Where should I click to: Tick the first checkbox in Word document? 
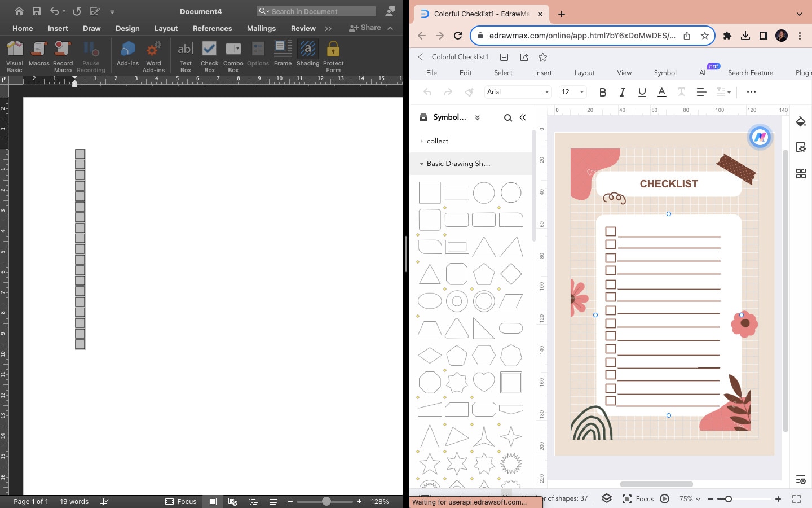pyautogui.click(x=80, y=154)
